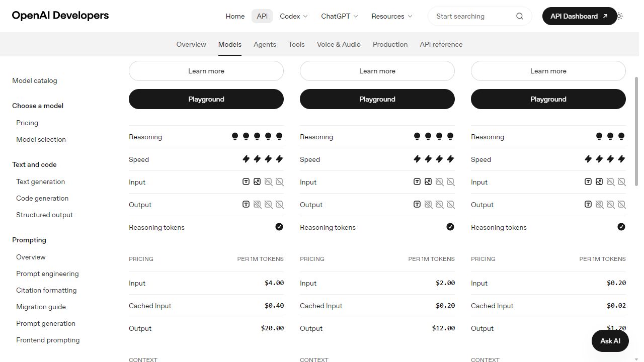Viewport: 644px width, 362px height.
Task: Click Learn more for the $4.00 model
Action: pyautogui.click(x=206, y=71)
